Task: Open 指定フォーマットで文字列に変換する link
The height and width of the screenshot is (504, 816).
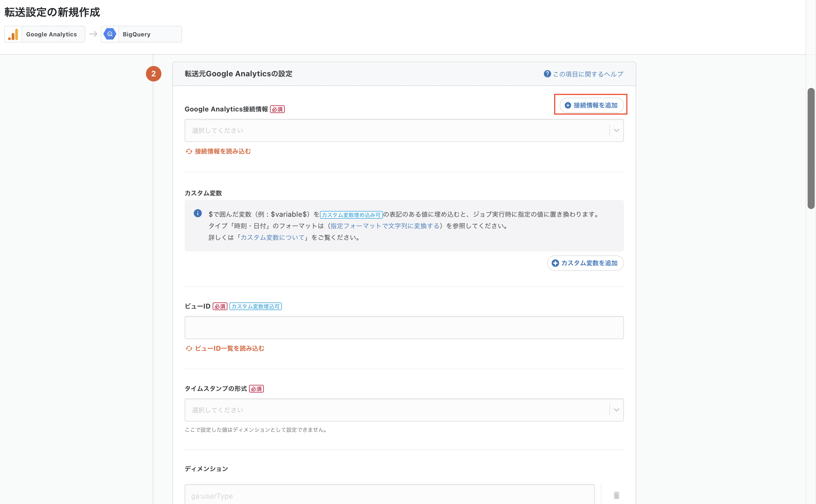Action: [x=385, y=226]
